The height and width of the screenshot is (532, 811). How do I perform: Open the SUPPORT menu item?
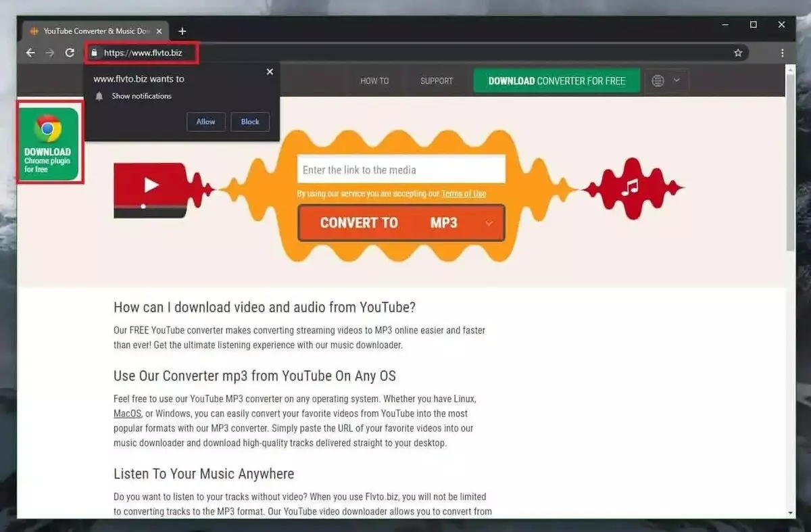point(437,81)
